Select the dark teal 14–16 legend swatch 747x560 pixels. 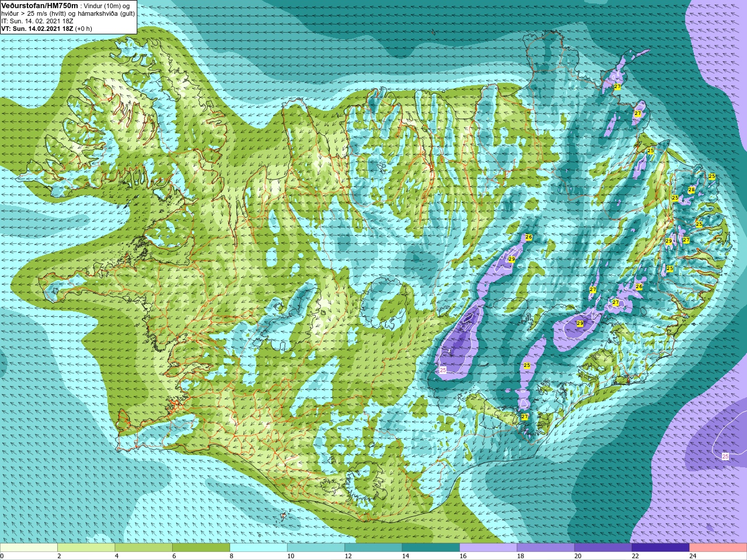(431, 548)
